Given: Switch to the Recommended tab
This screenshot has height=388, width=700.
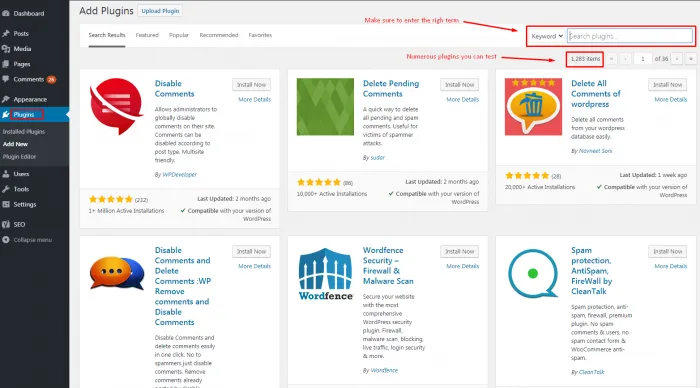Looking at the screenshot, I should click(219, 35).
